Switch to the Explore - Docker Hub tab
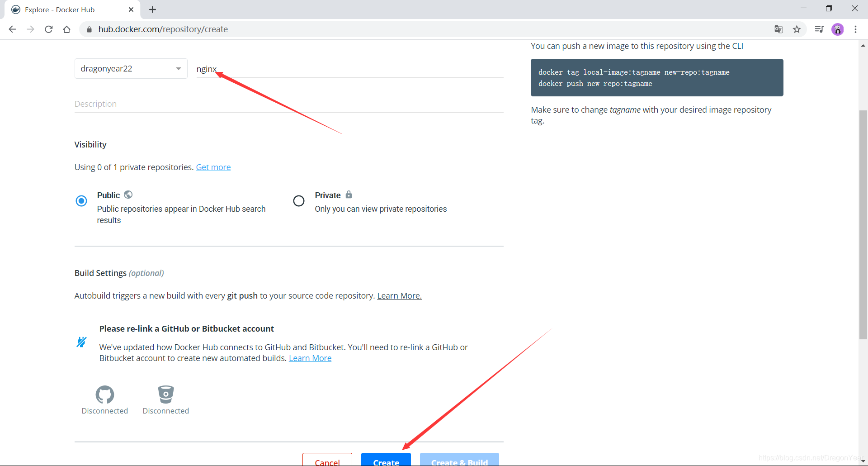The height and width of the screenshot is (466, 868). click(x=72, y=10)
